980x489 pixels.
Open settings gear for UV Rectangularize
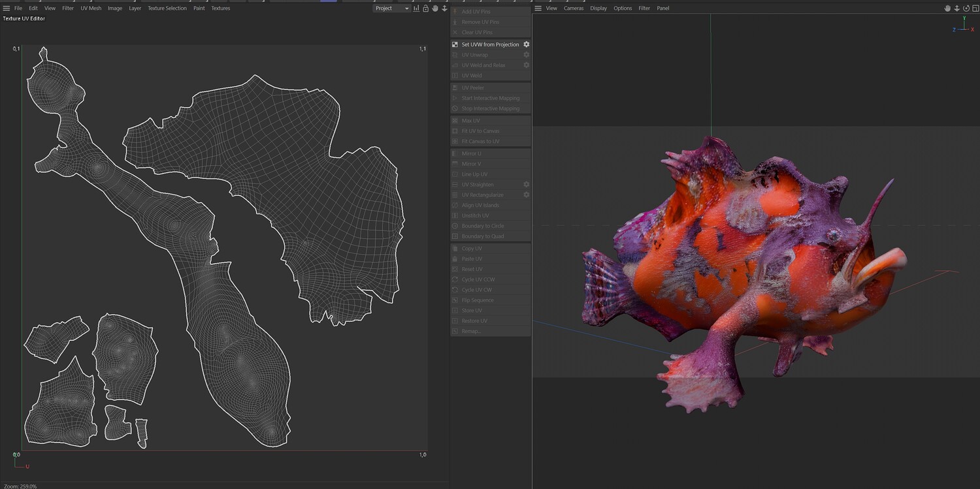point(527,195)
